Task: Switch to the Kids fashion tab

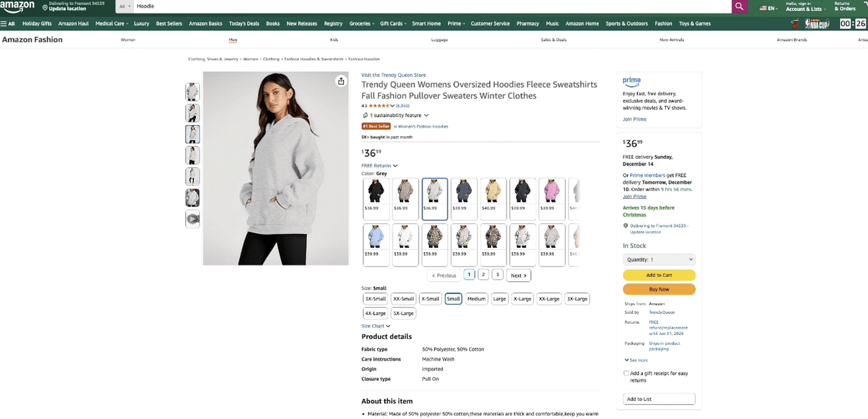Action: pyautogui.click(x=334, y=40)
